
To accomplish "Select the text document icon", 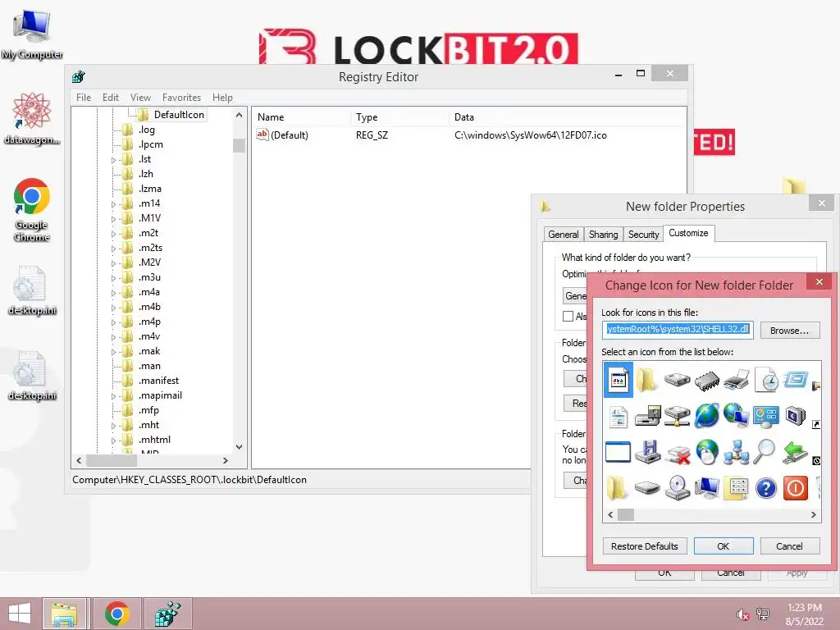I will tap(619, 416).
